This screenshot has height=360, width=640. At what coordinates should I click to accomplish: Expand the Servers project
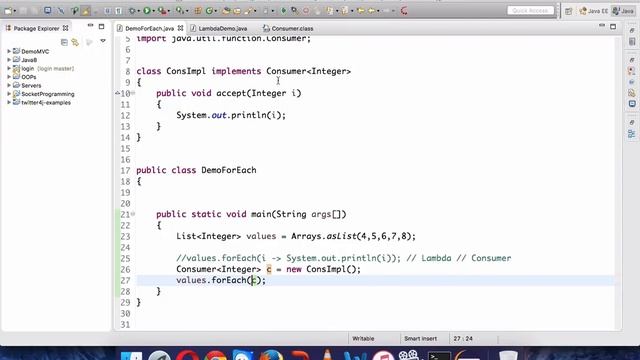pyautogui.click(x=9, y=86)
